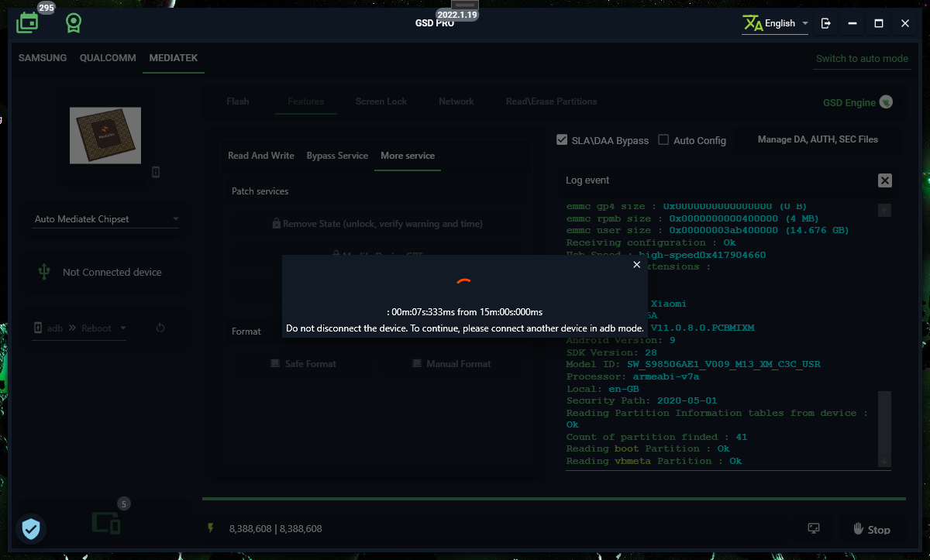Viewport: 930px width, 560px height.
Task: Click the Receiving configuration Ok log line
Action: click(x=651, y=243)
